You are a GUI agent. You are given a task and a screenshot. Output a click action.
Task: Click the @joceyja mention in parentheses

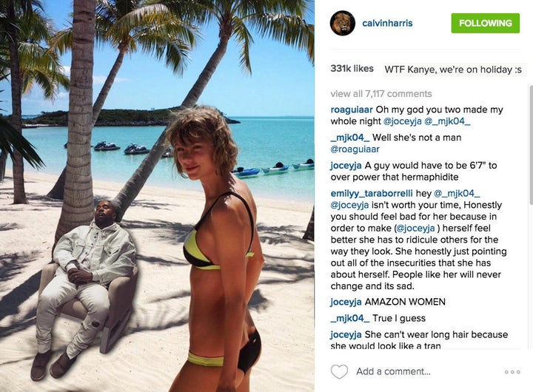416,228
